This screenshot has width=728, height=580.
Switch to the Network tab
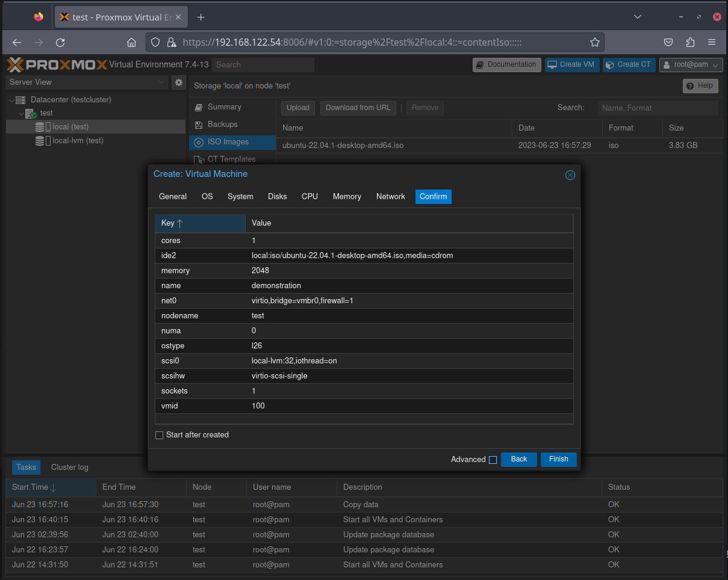(x=390, y=197)
